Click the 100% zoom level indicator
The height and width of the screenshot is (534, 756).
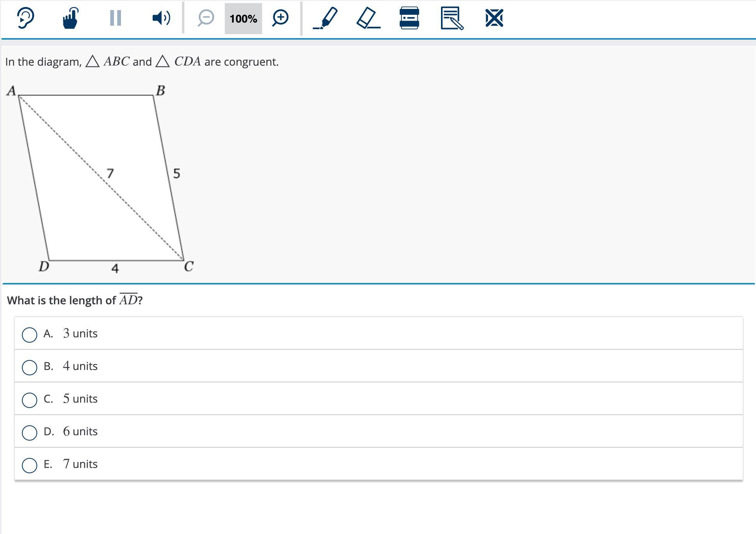[243, 19]
